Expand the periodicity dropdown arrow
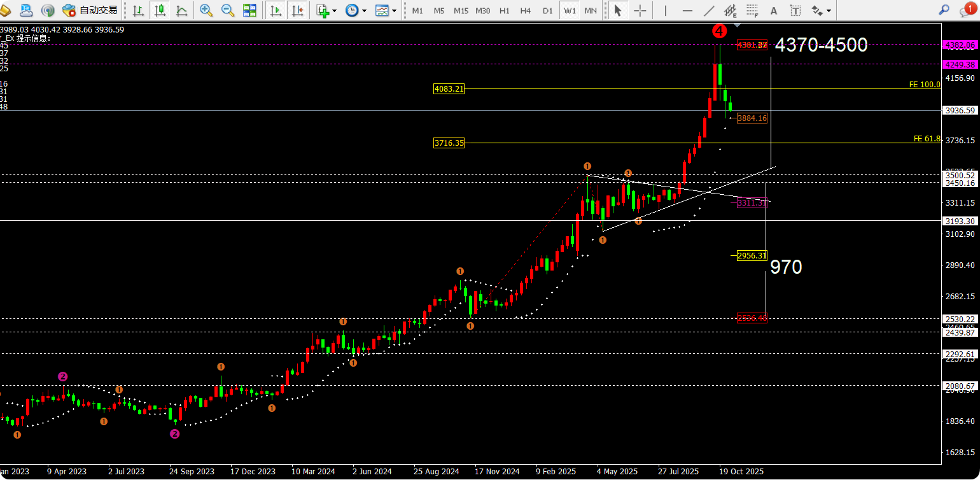This screenshot has height=480, width=980. [x=364, y=10]
